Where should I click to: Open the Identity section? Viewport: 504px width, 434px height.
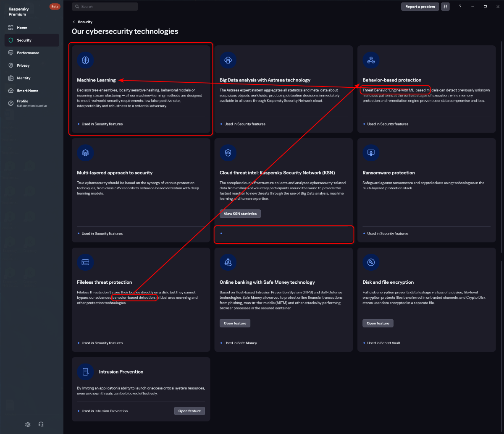[32, 78]
